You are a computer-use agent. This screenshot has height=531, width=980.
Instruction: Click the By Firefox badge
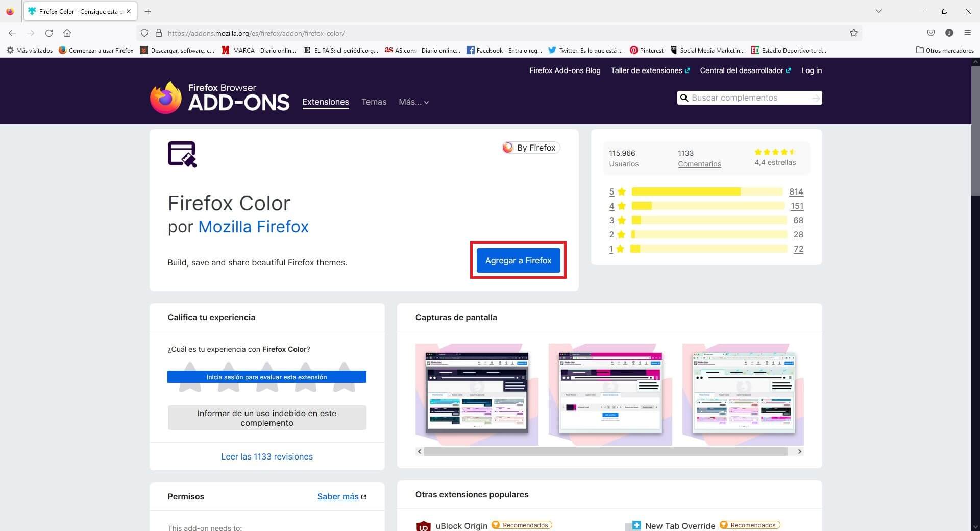click(x=530, y=148)
